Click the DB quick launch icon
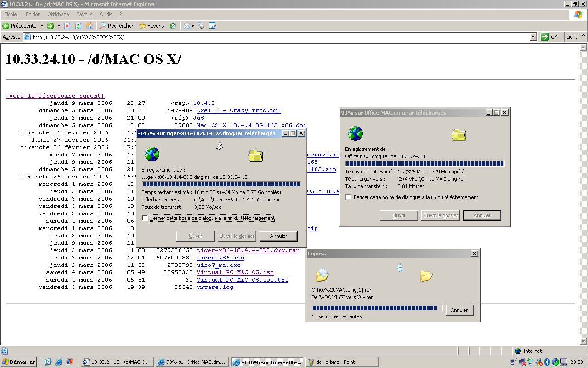Image resolution: width=588 pixels, height=368 pixels. (x=70, y=362)
